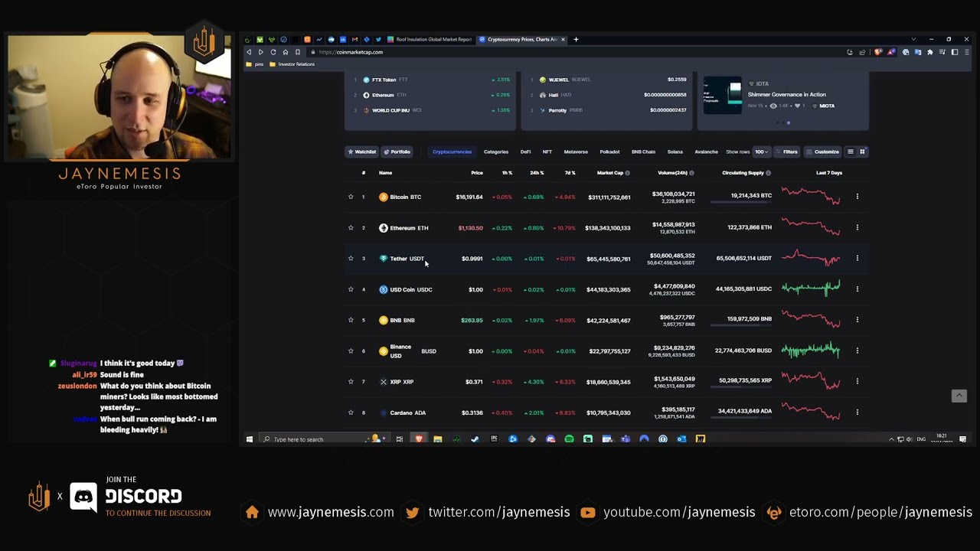
Task: Open the NFT tab
Action: [547, 152]
